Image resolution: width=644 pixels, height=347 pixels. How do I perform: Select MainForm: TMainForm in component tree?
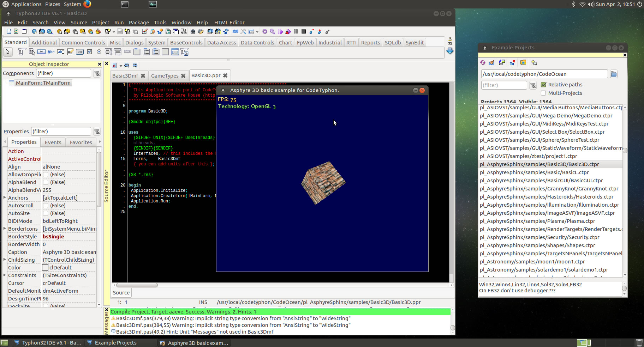click(x=43, y=83)
